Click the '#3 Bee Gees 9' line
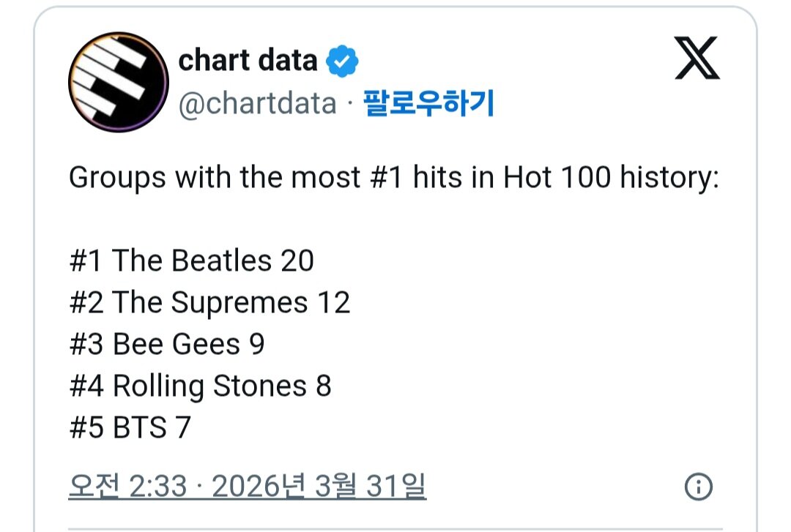The width and height of the screenshot is (791, 532). click(166, 345)
